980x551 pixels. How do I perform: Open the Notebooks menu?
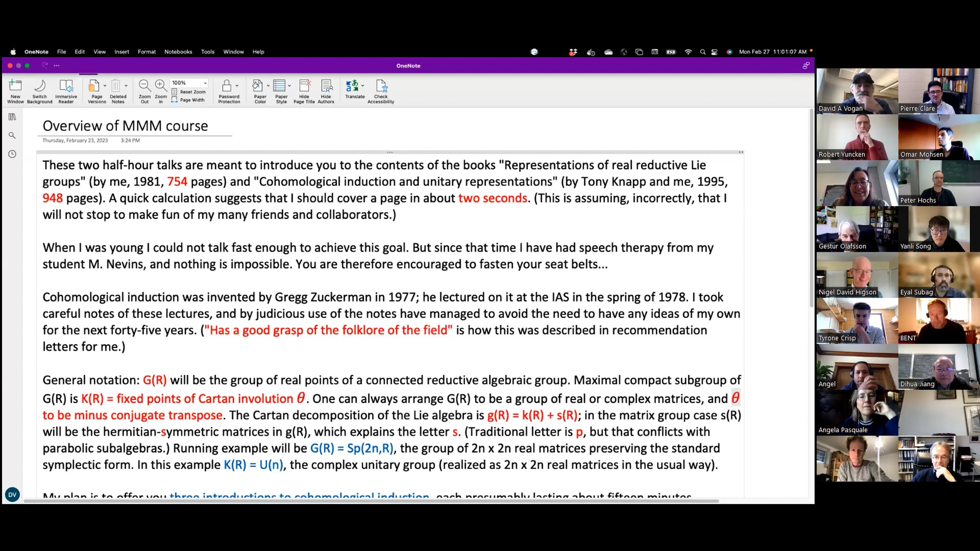pos(178,52)
